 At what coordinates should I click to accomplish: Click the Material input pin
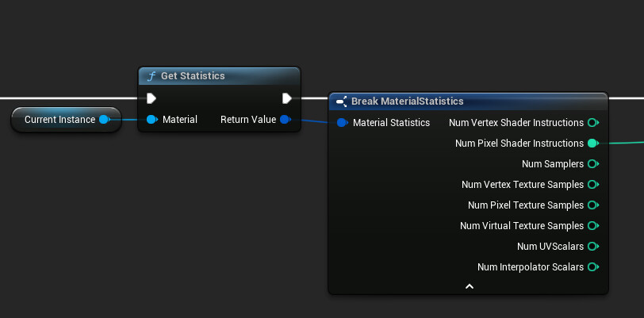coord(152,120)
